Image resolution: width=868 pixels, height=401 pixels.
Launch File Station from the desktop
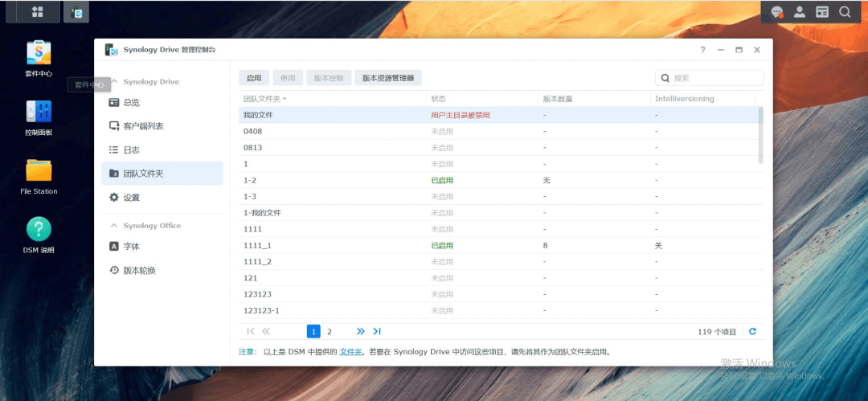click(39, 171)
